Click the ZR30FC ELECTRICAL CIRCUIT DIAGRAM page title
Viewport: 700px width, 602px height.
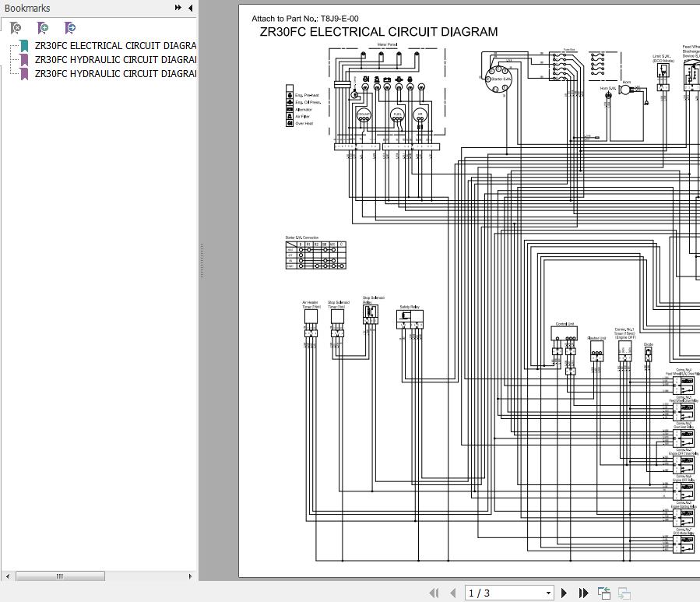(x=378, y=32)
